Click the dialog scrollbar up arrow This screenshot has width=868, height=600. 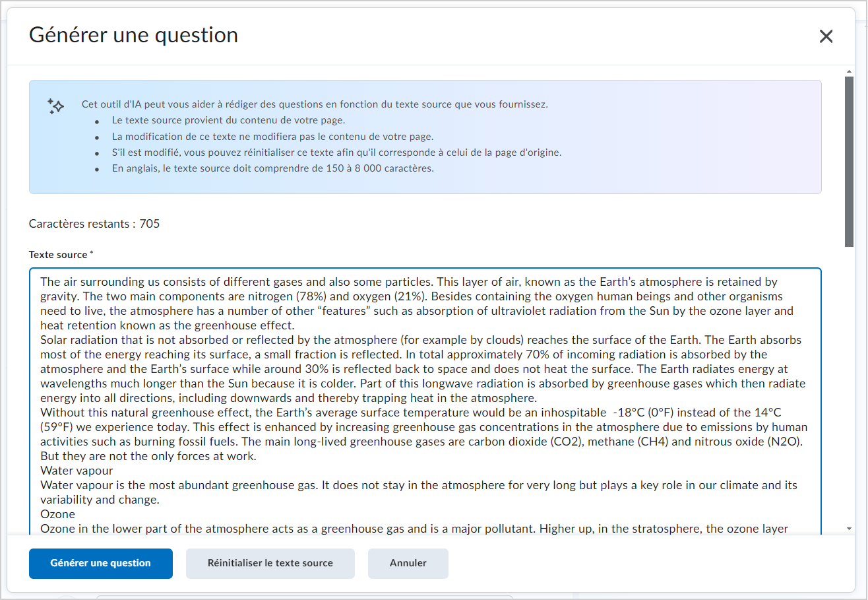tap(849, 71)
